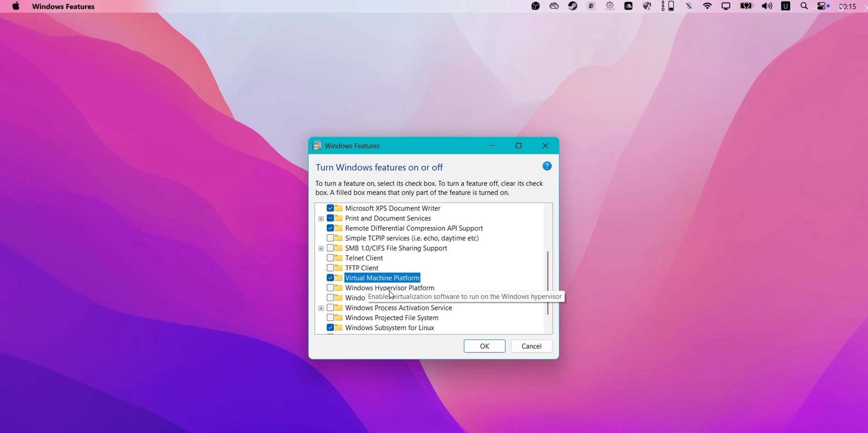Check the Windows Process Activation Service box
This screenshot has width=868, height=433.
[x=330, y=308]
